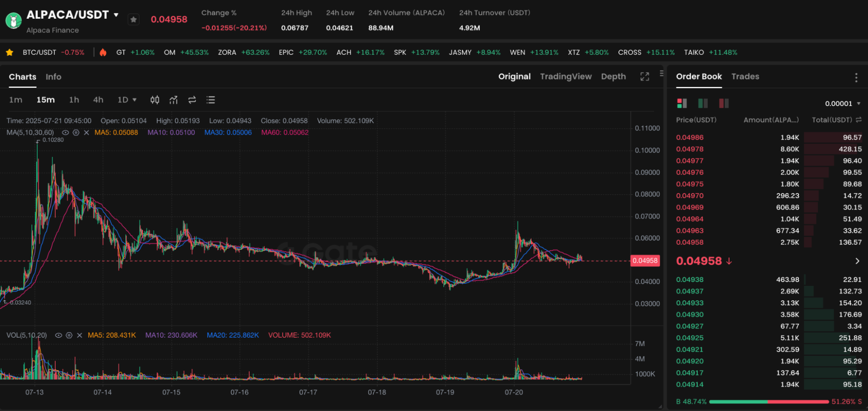This screenshot has height=411, width=868.
Task: Open the GT ticker link
Action: (x=135, y=52)
